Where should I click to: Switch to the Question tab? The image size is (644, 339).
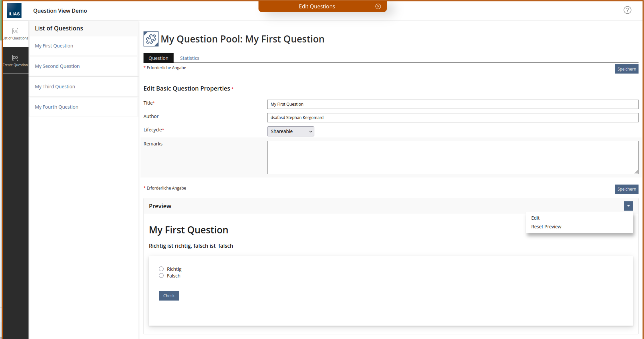[158, 58]
